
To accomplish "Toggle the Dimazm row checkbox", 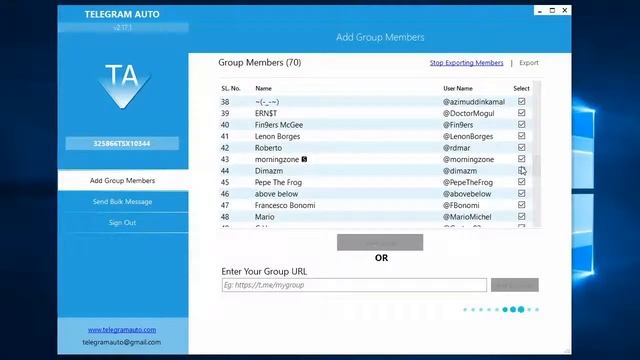I will coord(521,170).
